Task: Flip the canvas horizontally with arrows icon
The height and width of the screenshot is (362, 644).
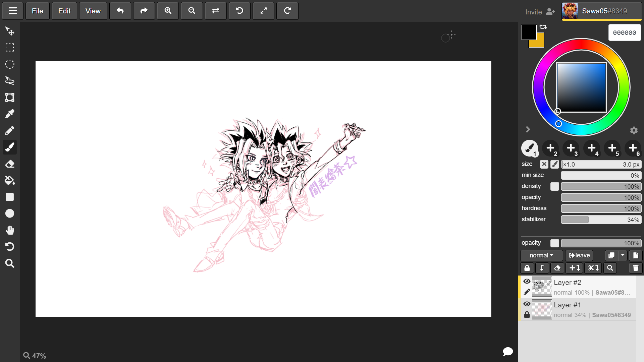Action: coord(216,11)
